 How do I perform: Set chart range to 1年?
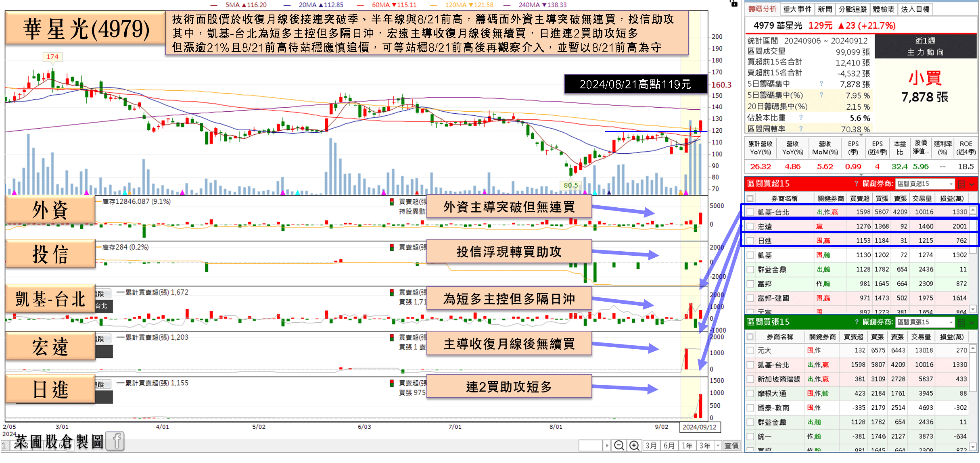point(687,446)
